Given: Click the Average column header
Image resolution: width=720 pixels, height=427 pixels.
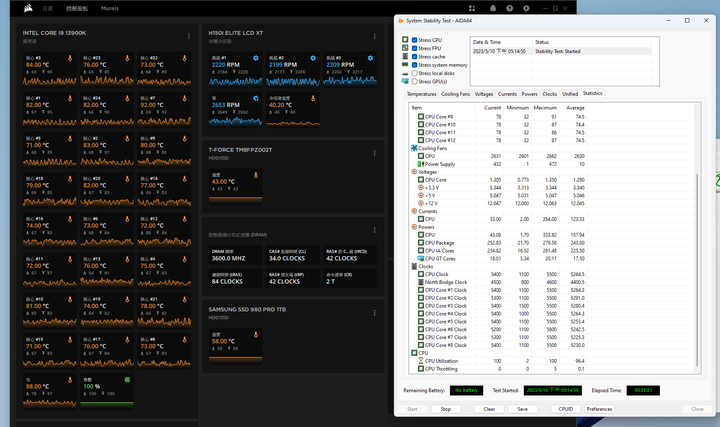Looking at the screenshot, I should tap(573, 107).
